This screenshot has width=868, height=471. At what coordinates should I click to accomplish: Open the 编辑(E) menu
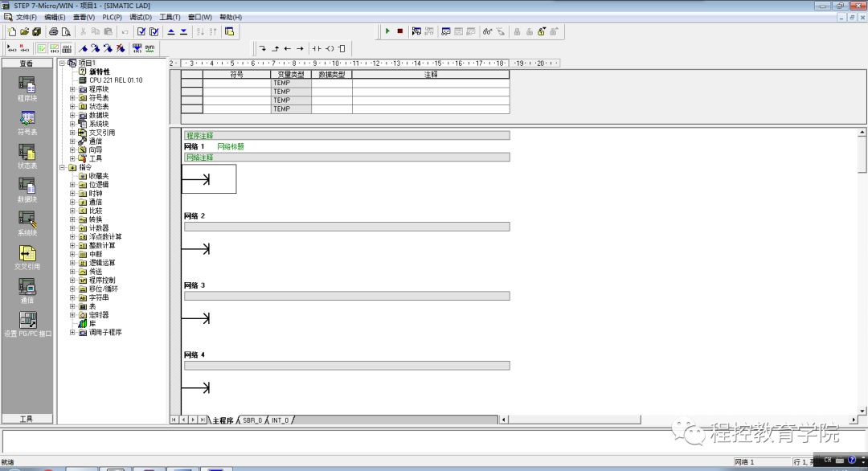click(55, 17)
